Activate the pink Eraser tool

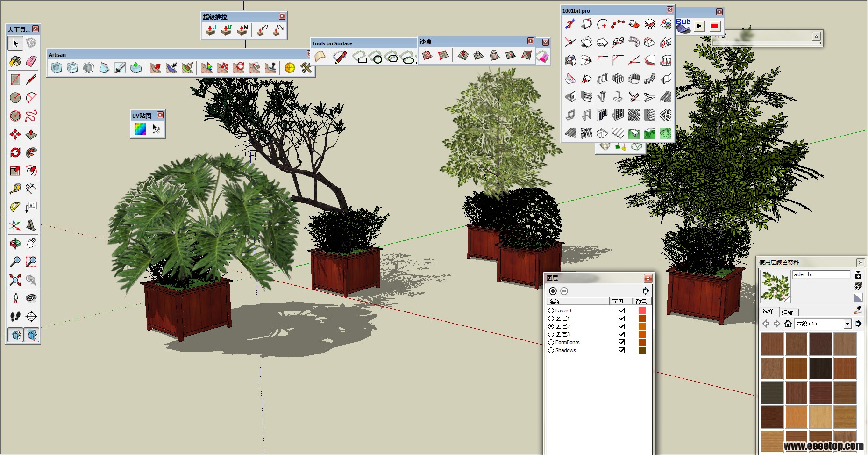tap(31, 61)
